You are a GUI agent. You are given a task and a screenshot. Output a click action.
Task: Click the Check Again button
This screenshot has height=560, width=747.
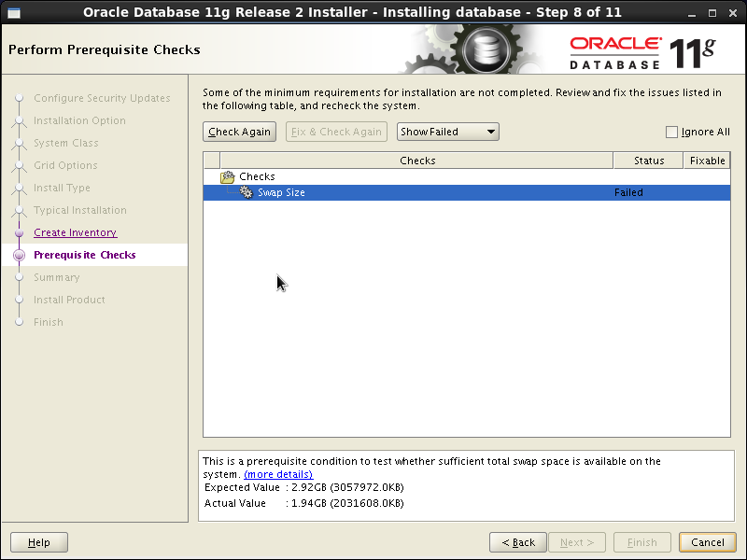(239, 132)
